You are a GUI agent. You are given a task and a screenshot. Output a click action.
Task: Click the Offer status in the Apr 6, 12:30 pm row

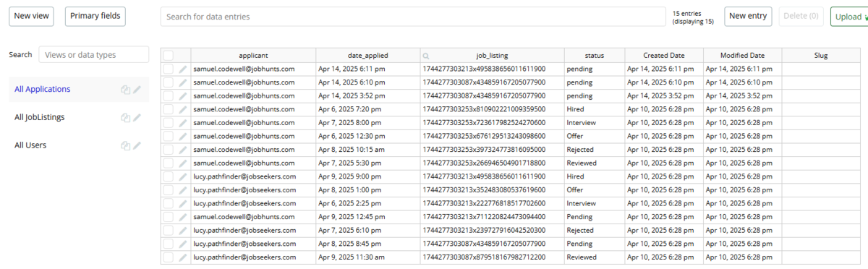coord(575,136)
